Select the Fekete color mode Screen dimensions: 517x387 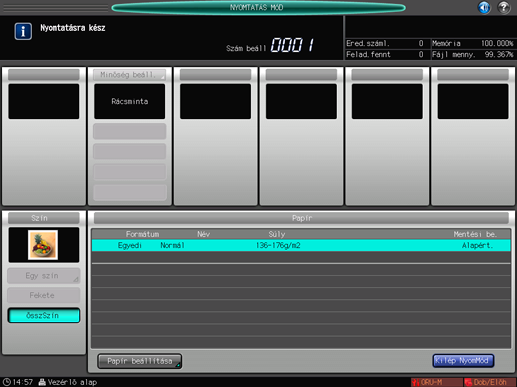(44, 295)
